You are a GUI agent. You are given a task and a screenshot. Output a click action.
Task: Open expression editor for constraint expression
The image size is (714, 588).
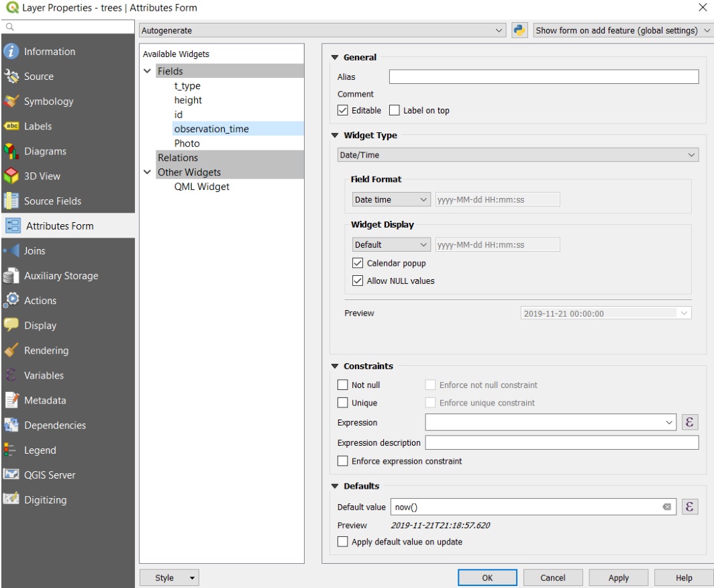click(x=690, y=423)
